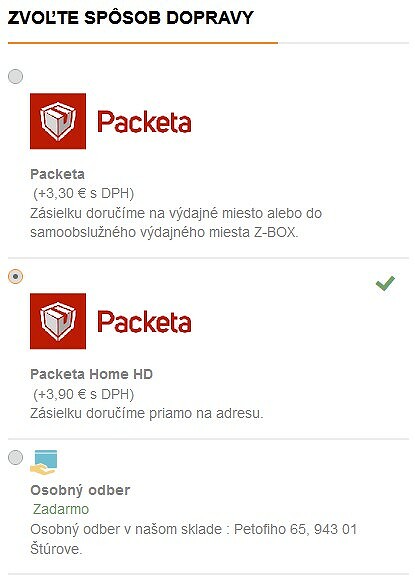415x581 pixels.
Task: Click the +3,30 € s DPH price
Action: (x=84, y=193)
